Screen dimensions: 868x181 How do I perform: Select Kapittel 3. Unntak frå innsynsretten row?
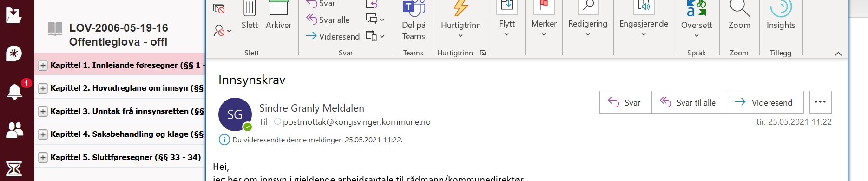tap(119, 111)
